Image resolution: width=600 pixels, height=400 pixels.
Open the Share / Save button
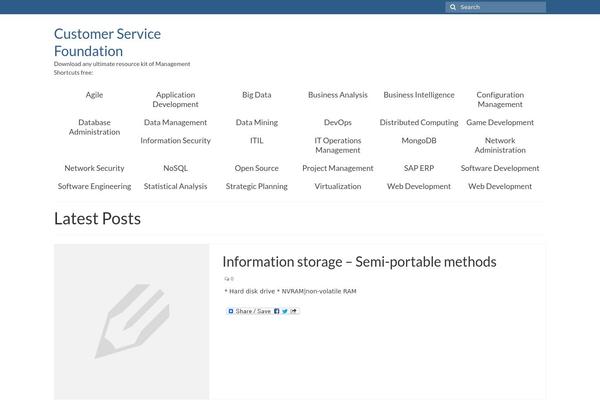(249, 311)
